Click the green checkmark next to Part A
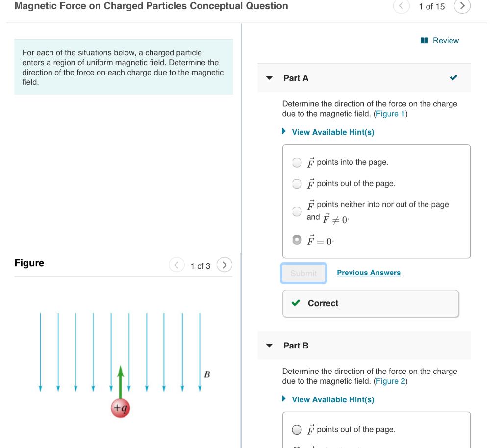The height and width of the screenshot is (448, 502). (x=453, y=77)
